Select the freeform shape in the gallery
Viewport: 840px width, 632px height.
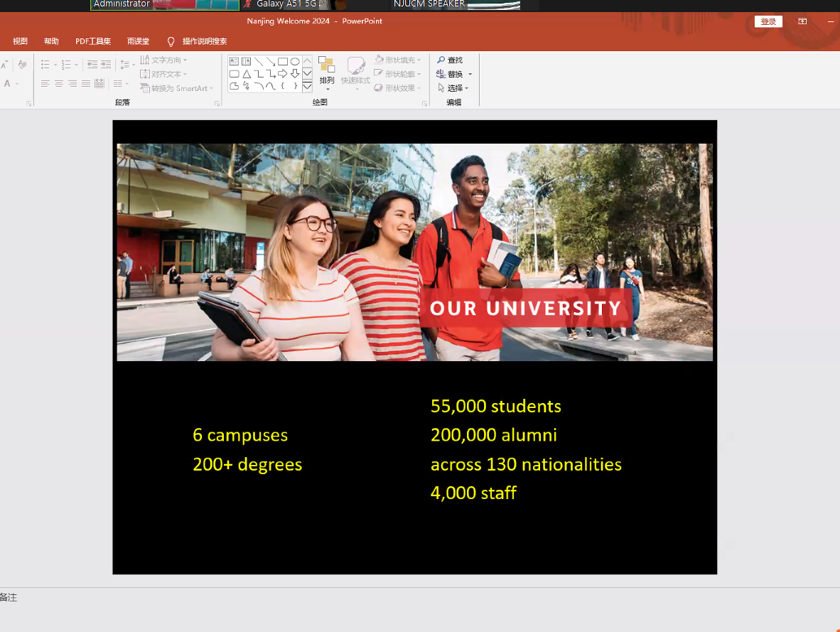click(x=234, y=86)
